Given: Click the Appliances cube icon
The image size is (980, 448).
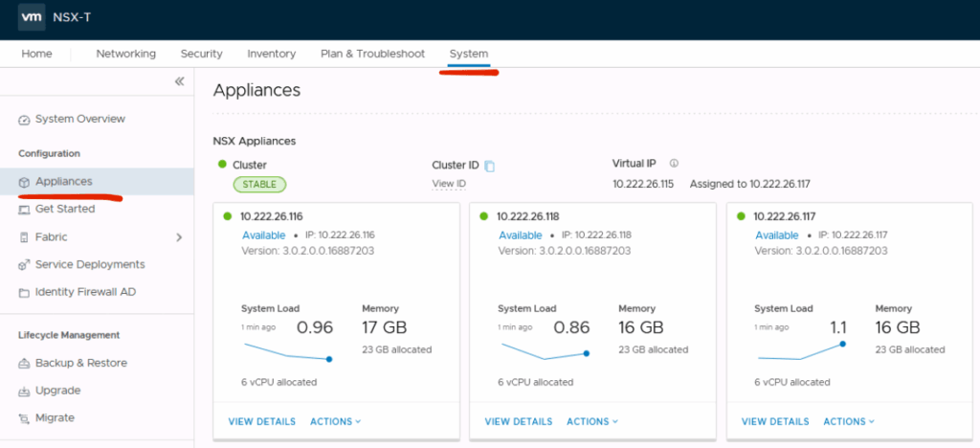Looking at the screenshot, I should click(x=24, y=182).
